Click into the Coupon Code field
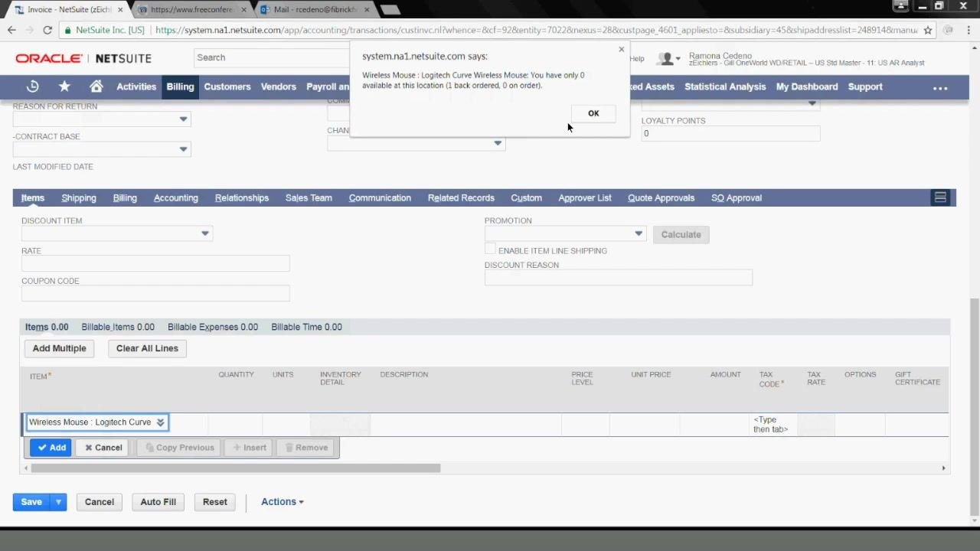Image resolution: width=980 pixels, height=551 pixels. point(155,294)
